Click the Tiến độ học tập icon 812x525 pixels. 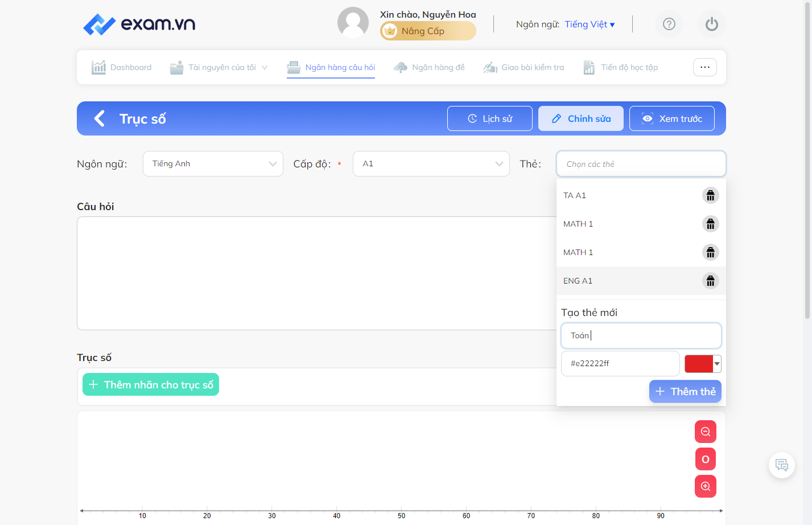(x=589, y=67)
